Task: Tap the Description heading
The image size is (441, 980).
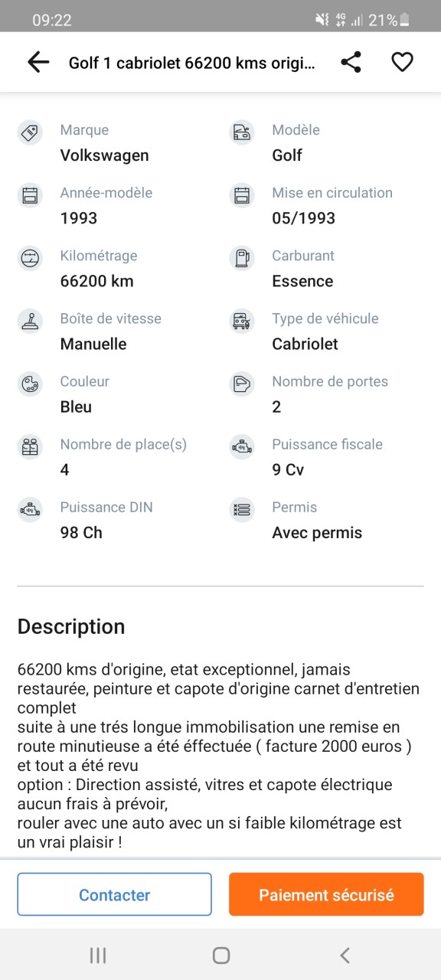Action: (x=71, y=626)
